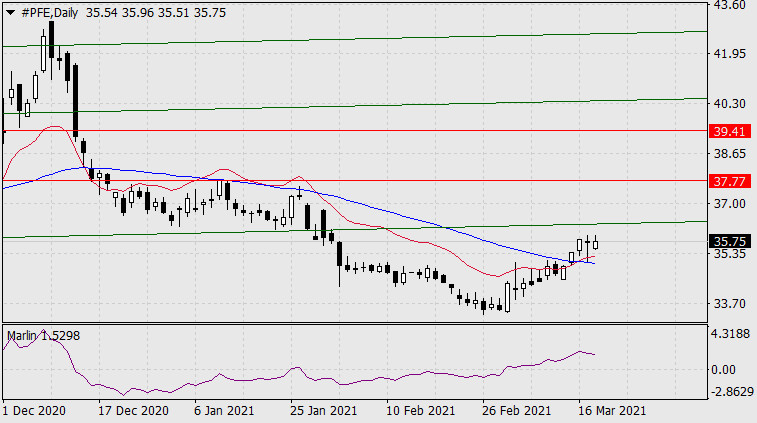Click the 6 Jan 2021 date label
This screenshot has width=757, height=423.
224,411
